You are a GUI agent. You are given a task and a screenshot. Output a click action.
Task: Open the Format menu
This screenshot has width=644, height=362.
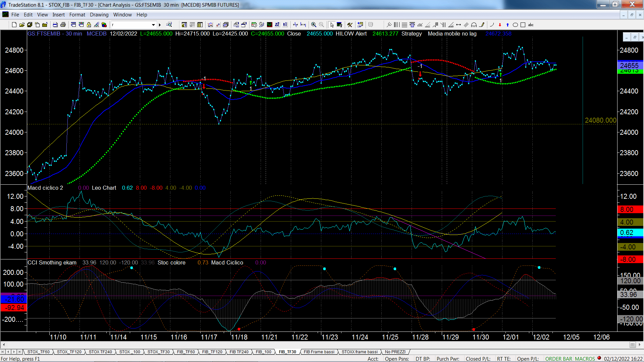(77, 15)
